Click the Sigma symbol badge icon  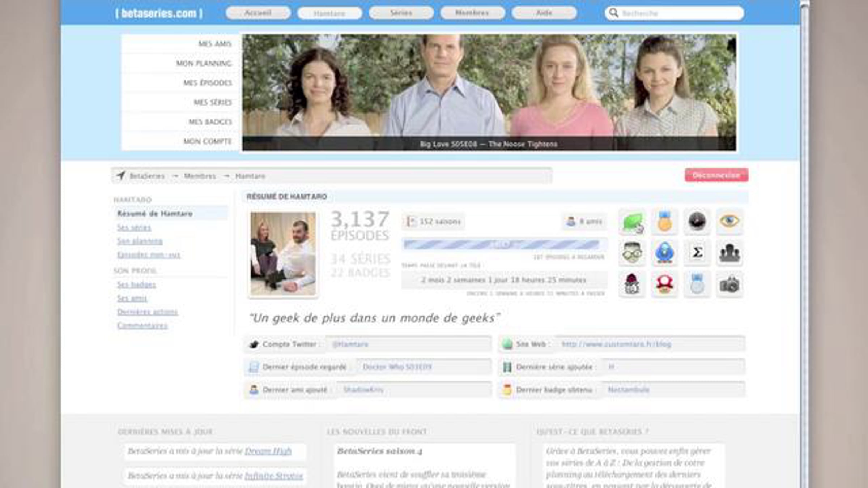coord(697,253)
